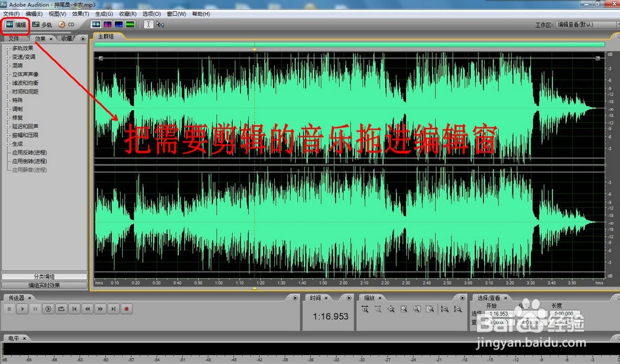620x364 pixels.
Task: Select waveform display icon in toolbar
Action: tap(96, 24)
